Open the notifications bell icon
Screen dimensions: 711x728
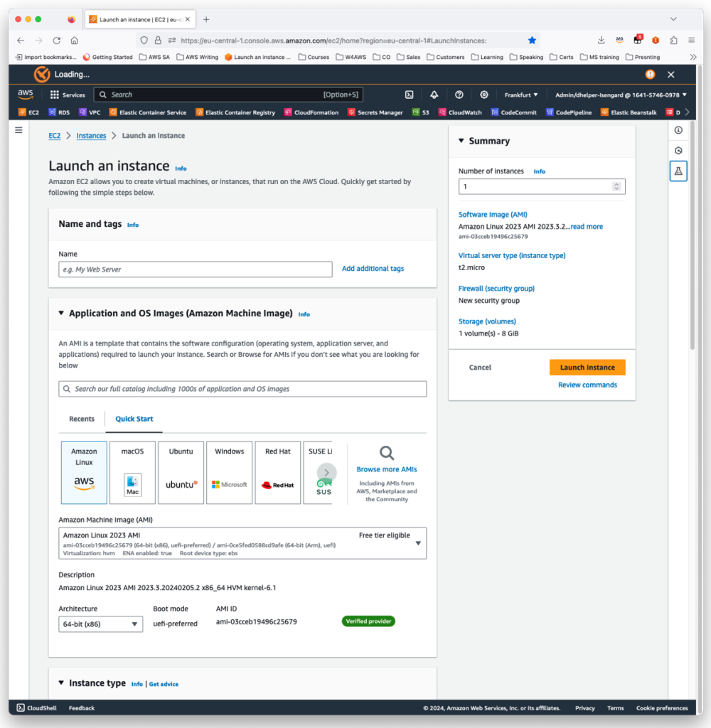[434, 94]
